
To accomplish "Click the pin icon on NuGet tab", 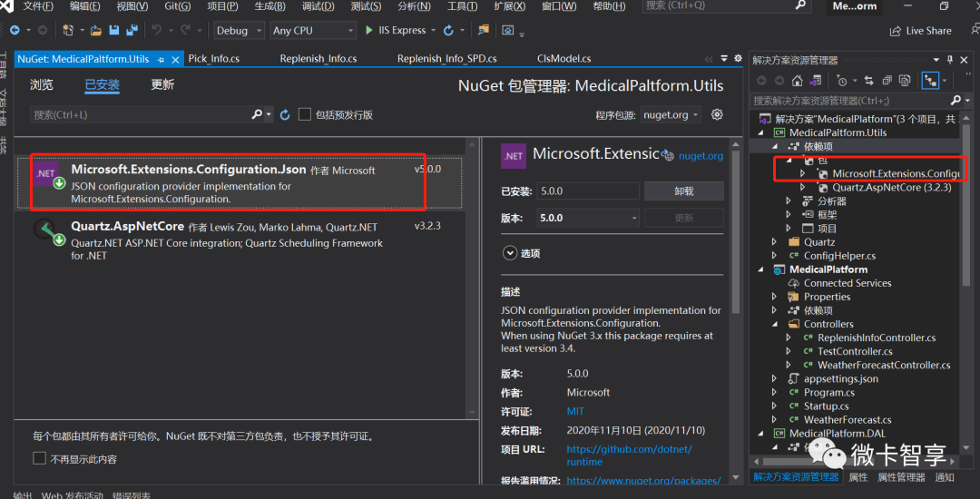I will tap(161, 59).
